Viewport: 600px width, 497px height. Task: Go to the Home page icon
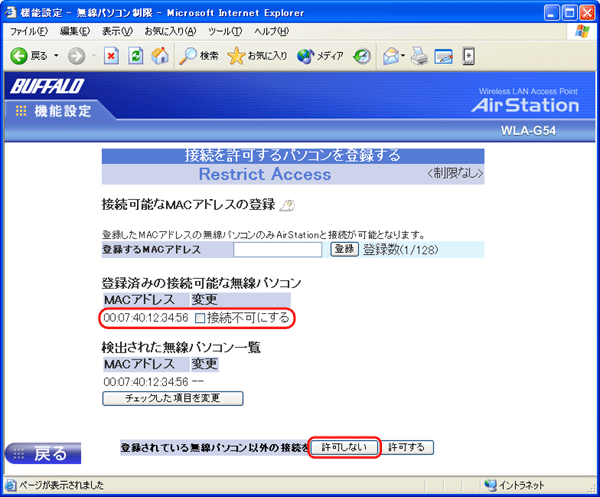158,56
